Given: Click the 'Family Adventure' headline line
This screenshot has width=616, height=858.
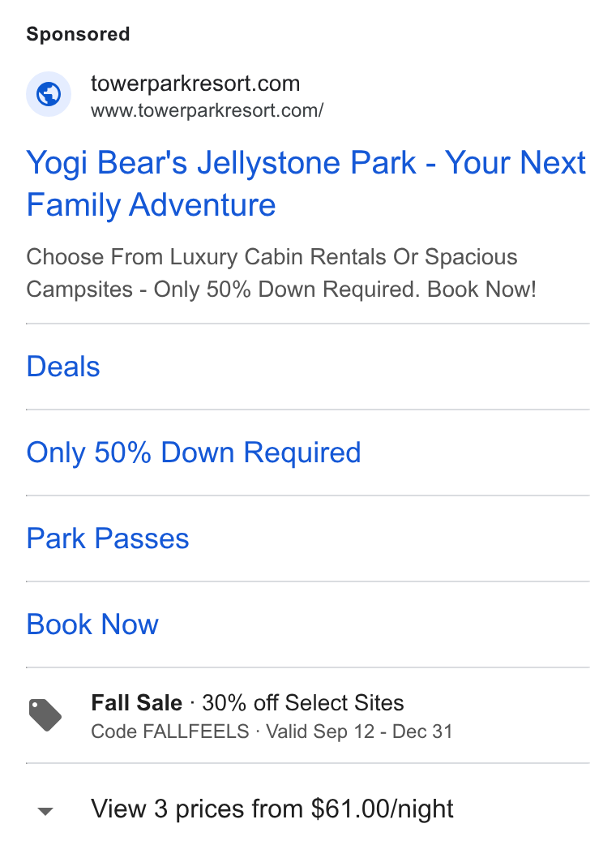Looking at the screenshot, I should 151,205.
